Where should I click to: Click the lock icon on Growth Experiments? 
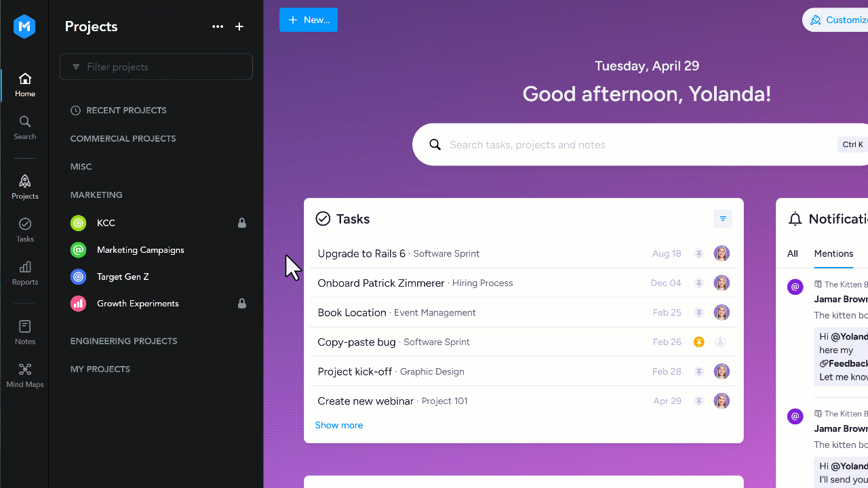click(x=242, y=304)
